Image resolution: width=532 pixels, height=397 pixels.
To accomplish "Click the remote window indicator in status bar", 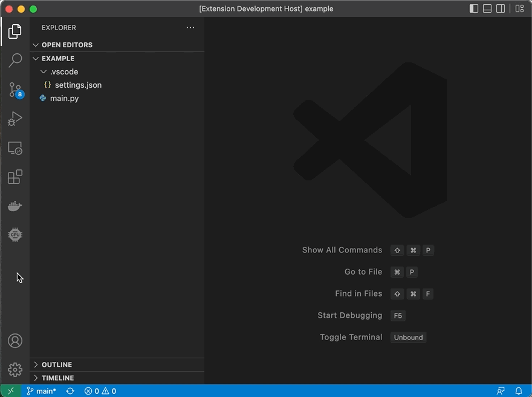I will (10, 391).
